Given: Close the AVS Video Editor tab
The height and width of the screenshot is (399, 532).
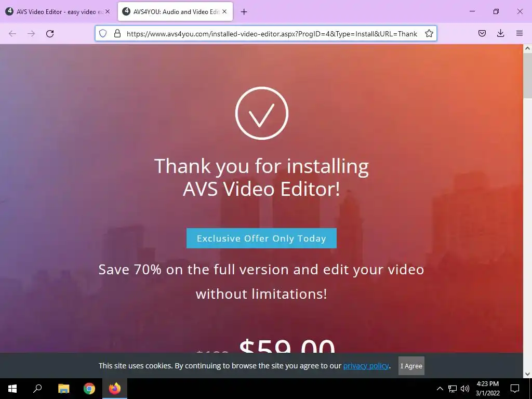Looking at the screenshot, I should (108, 11).
